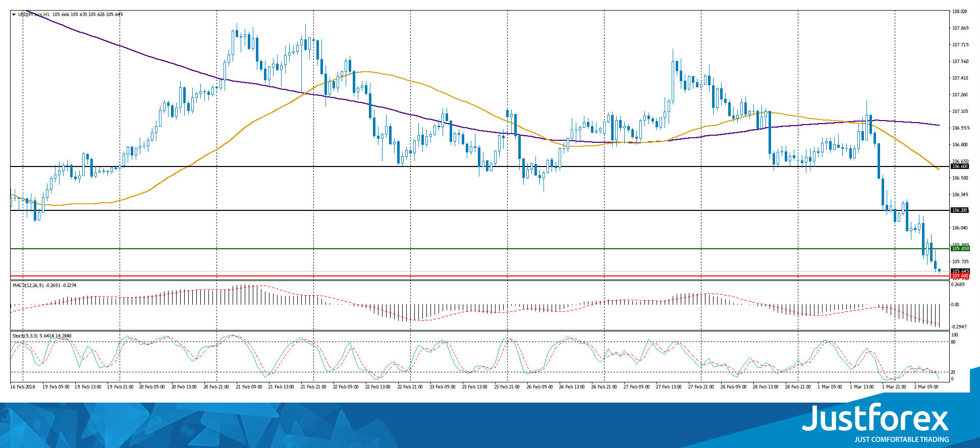This screenshot has height=448, width=980.
Task: Click the 1 Mar 13:00 time label
Action: pos(861,387)
